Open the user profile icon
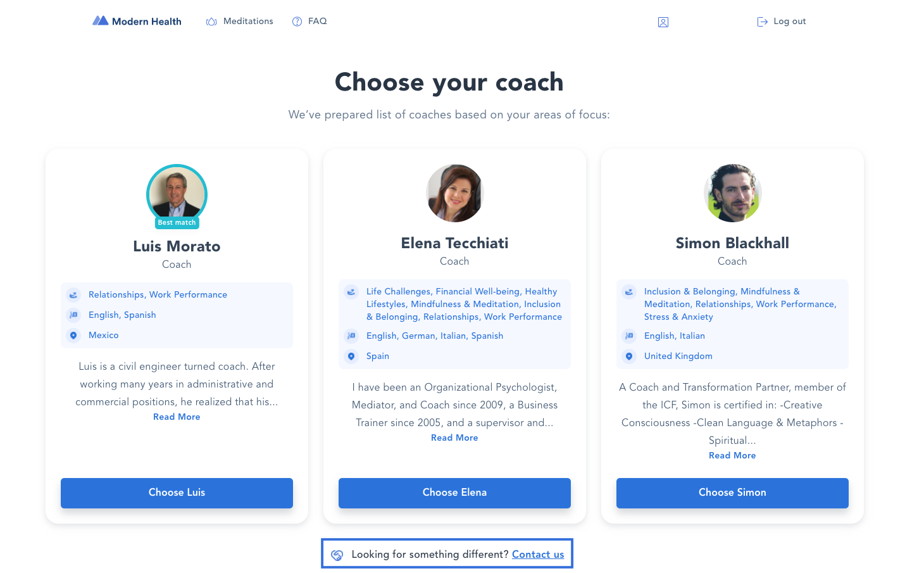 click(663, 22)
